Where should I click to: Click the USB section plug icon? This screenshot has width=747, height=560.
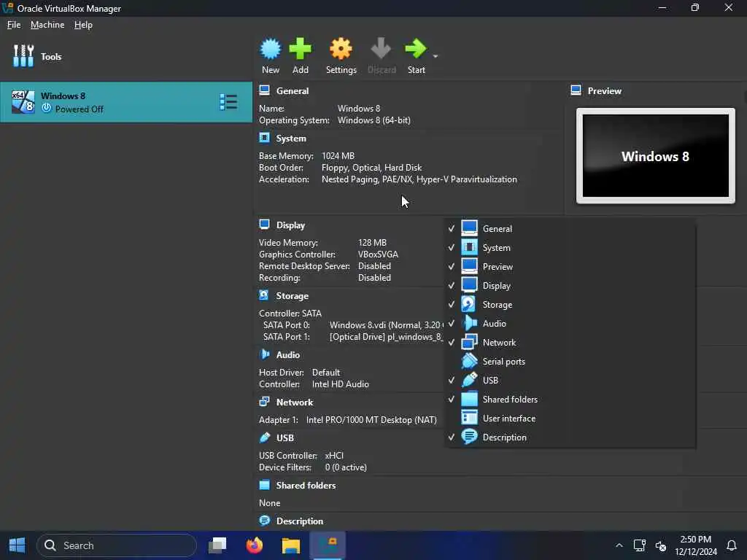coord(265,437)
